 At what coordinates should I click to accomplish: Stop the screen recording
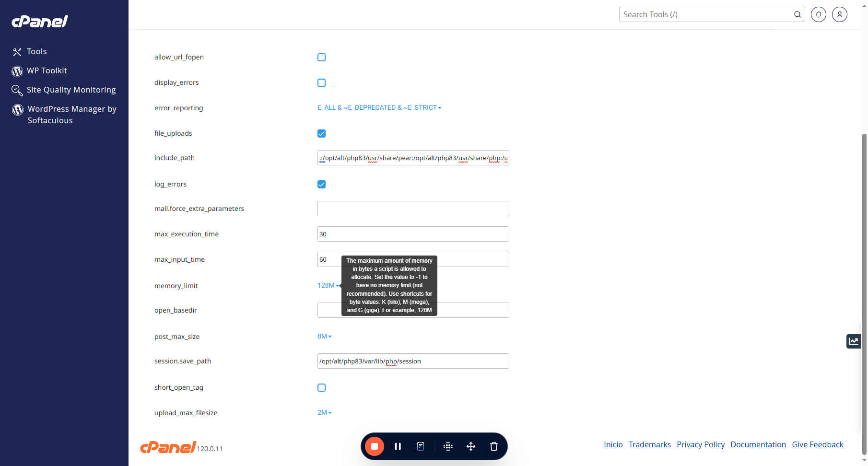coord(375,446)
